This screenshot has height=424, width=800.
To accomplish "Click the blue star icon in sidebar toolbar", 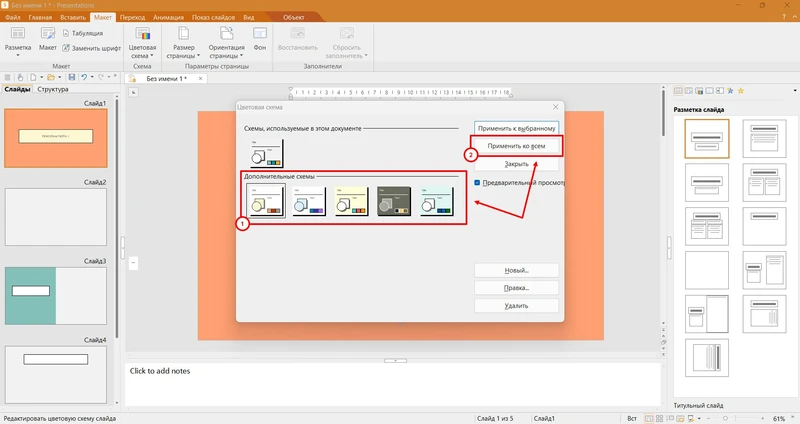I will coord(730,91).
